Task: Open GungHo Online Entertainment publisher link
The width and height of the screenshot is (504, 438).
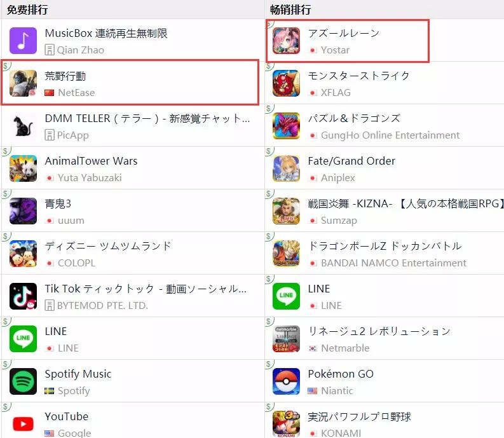Action: click(390, 135)
